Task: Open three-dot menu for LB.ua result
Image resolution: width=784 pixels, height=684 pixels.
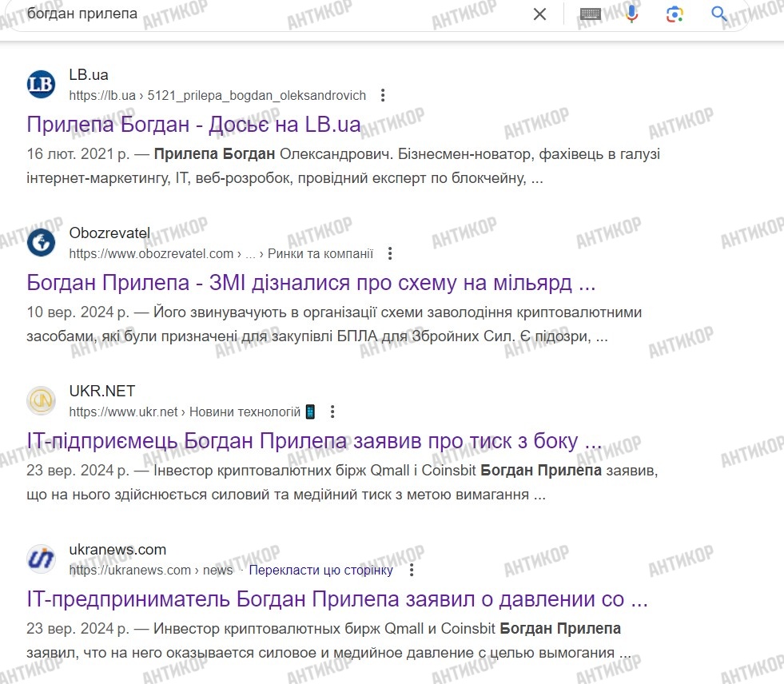Action: coord(383,96)
